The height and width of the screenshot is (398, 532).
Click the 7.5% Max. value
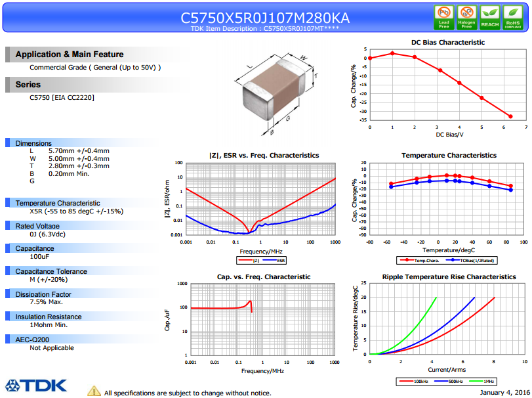(46, 302)
